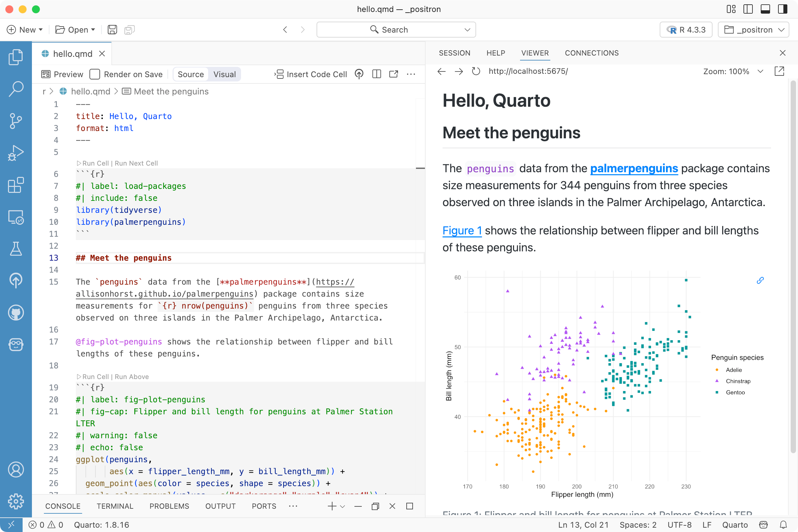Open the Extensions view icon
The height and width of the screenshot is (532, 798).
point(16,185)
